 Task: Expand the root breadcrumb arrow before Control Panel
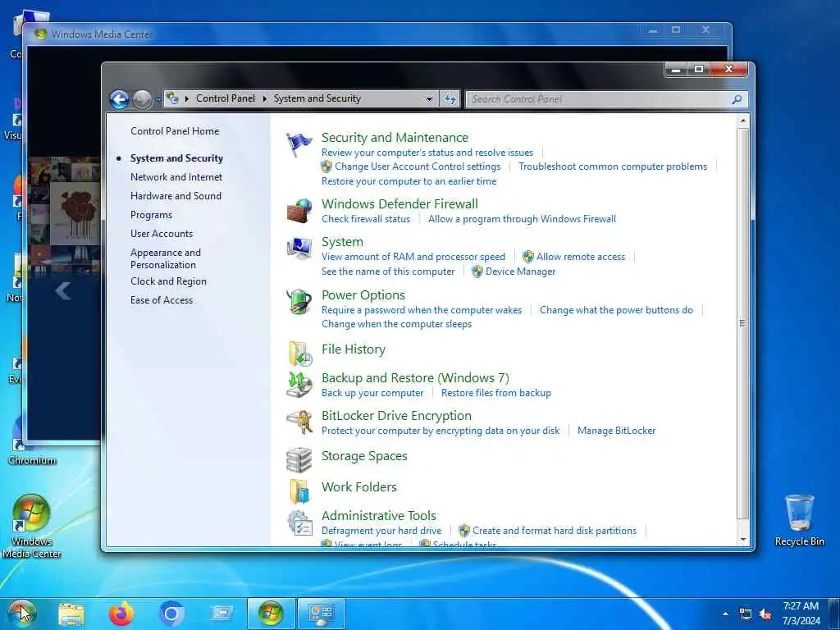[186, 98]
